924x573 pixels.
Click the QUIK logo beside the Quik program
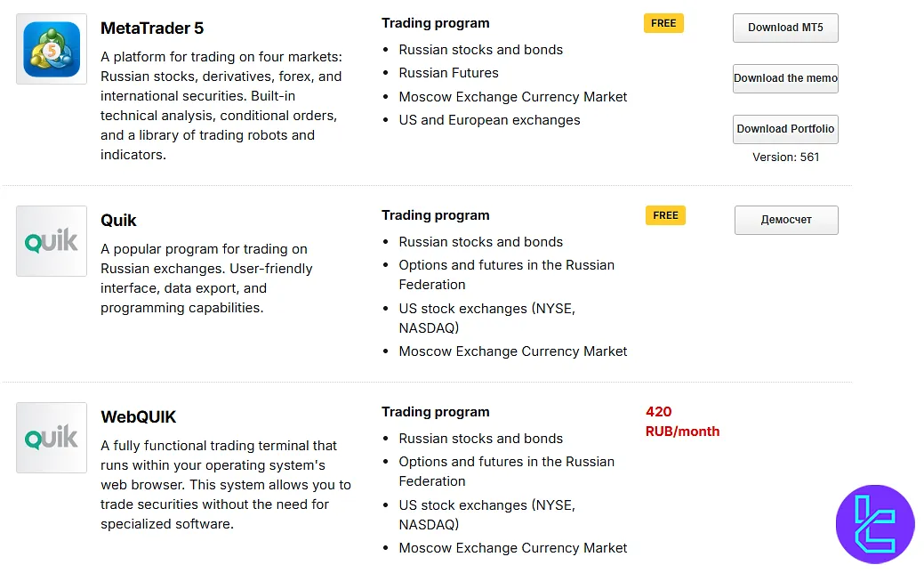[x=51, y=240]
